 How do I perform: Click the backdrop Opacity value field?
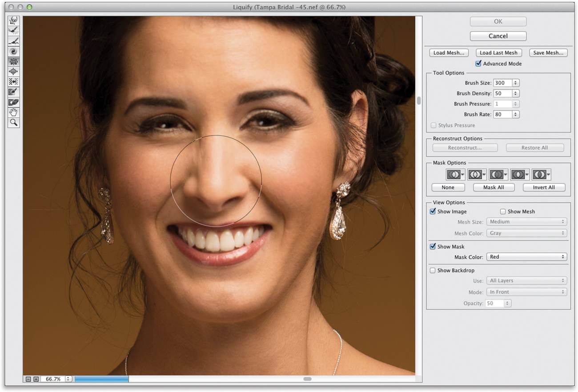coord(495,303)
